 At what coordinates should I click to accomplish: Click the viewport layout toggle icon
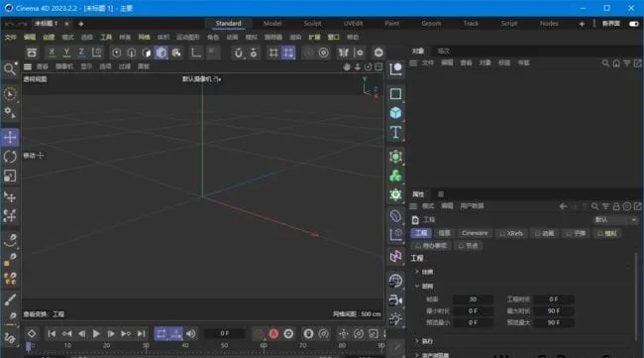378,66
